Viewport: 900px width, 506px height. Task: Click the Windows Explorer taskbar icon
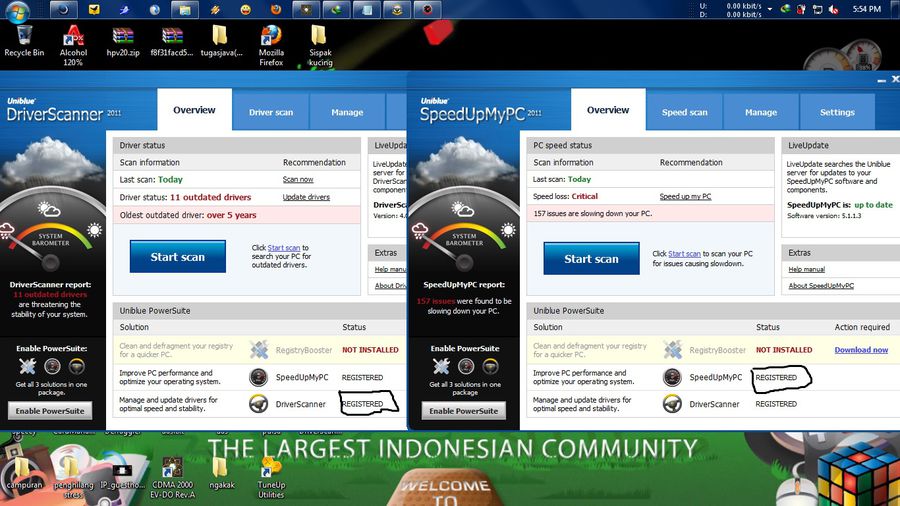pyautogui.click(x=185, y=10)
